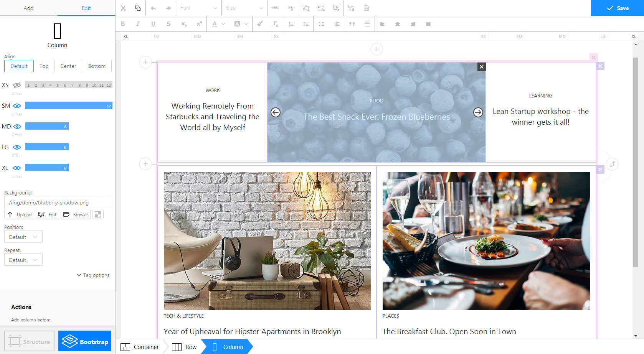Switch to the Edit tab
Image resolution: width=644 pixels, height=354 pixels.
(86, 8)
